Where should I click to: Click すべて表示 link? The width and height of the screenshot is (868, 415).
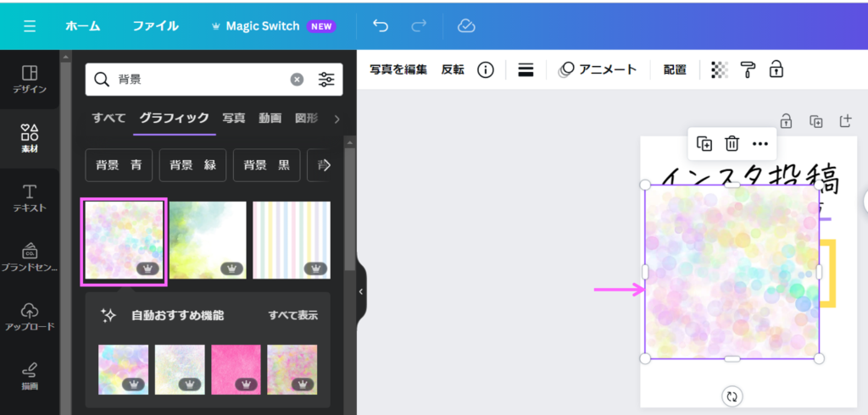(293, 315)
